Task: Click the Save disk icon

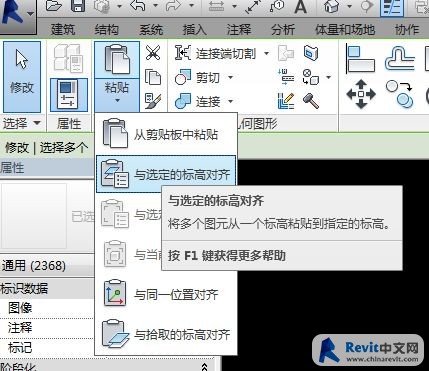Action: pyautogui.click(x=78, y=6)
